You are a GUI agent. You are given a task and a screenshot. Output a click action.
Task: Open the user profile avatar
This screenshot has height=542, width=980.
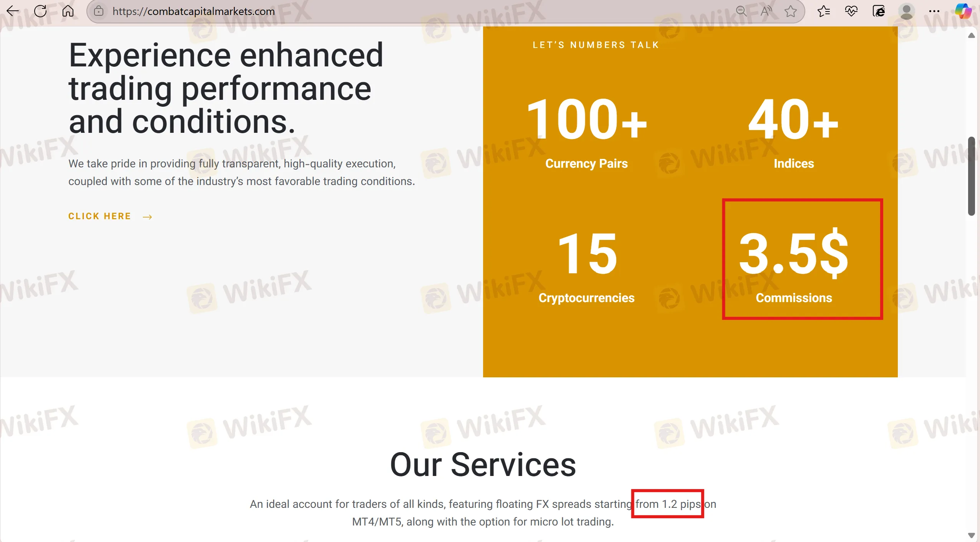906,11
